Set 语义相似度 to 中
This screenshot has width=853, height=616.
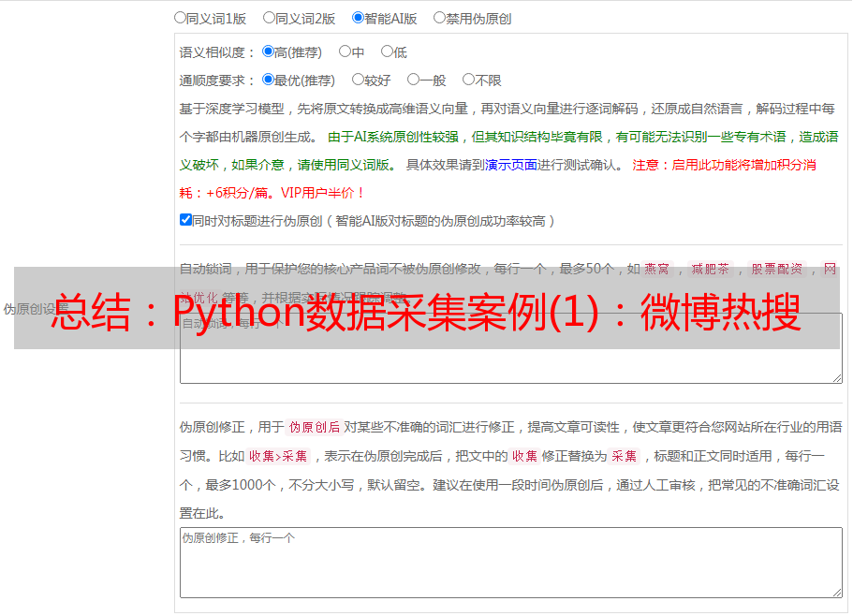pos(345,51)
